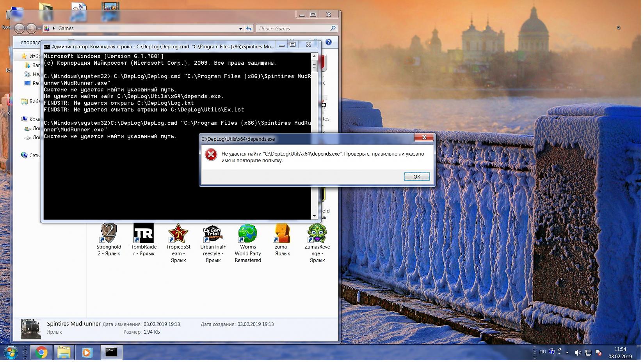
Task: Select Favorites star in Explorer navigation pane
Action: 24,56
